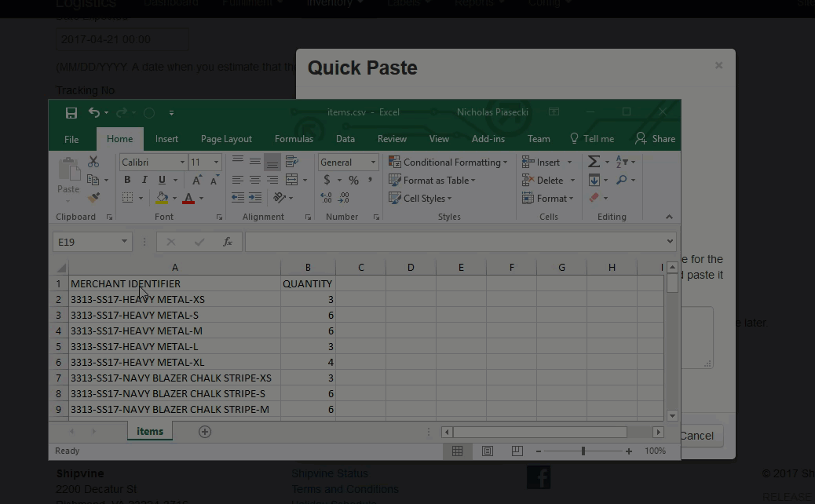Switch to the Formulas tab
Image resolution: width=815 pixels, height=504 pixels.
pyautogui.click(x=294, y=139)
